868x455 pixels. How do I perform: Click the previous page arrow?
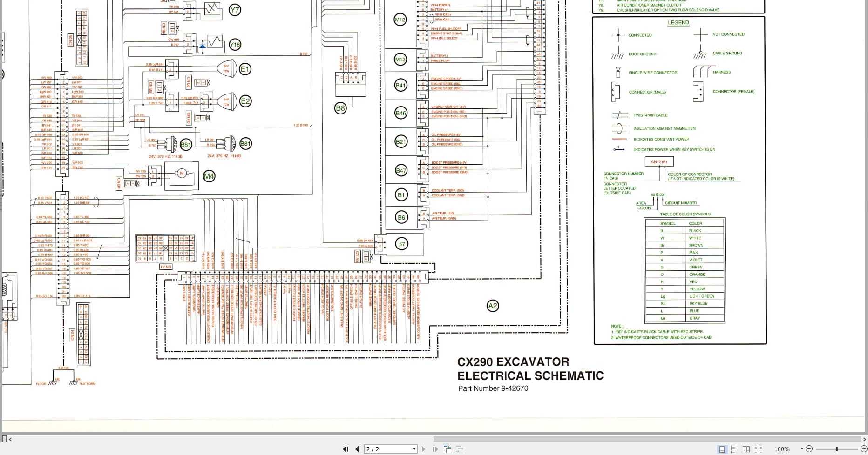pyautogui.click(x=357, y=449)
